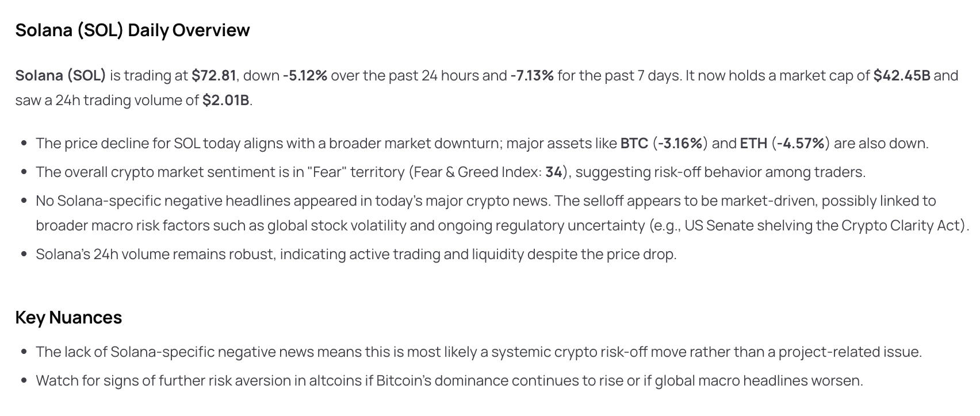Screen dimensions: 980x416
Task: Click the Key Nuances heading
Action: click(x=68, y=317)
